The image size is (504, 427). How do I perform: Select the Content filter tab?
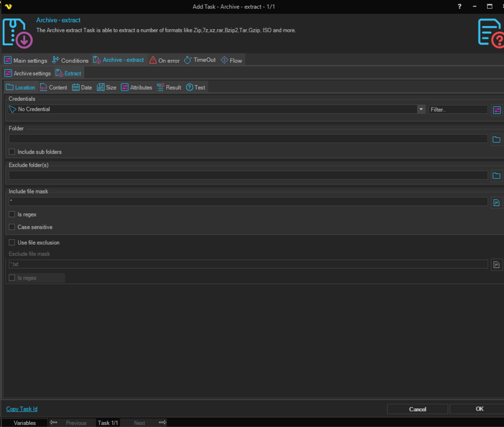click(53, 88)
